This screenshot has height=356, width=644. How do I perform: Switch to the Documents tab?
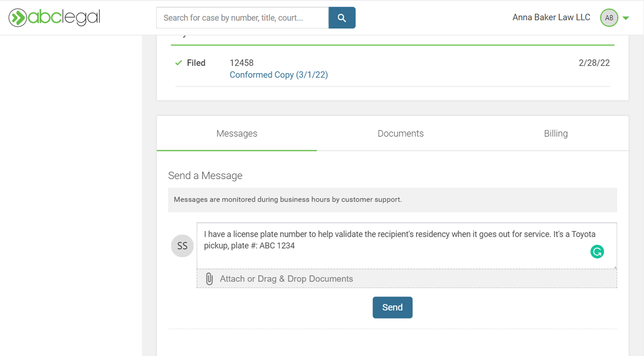tap(401, 133)
